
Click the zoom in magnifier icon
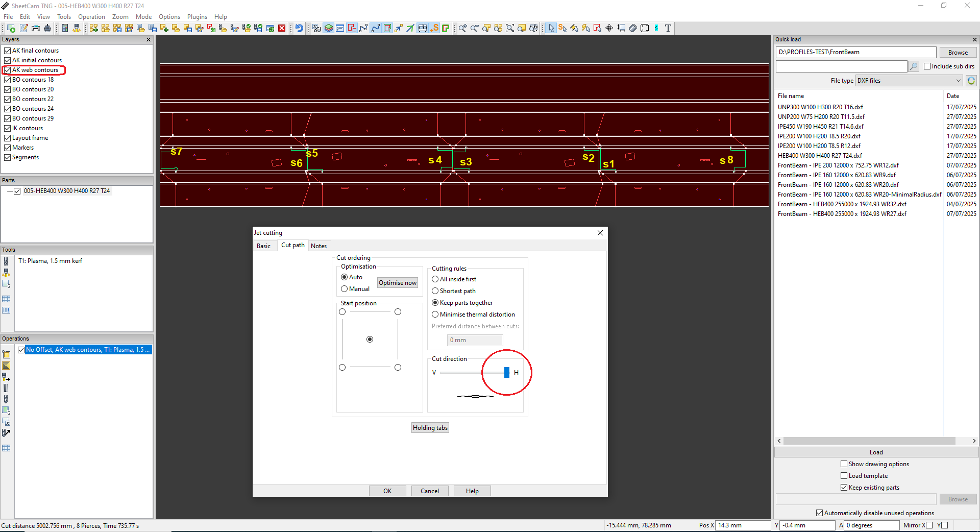(462, 29)
